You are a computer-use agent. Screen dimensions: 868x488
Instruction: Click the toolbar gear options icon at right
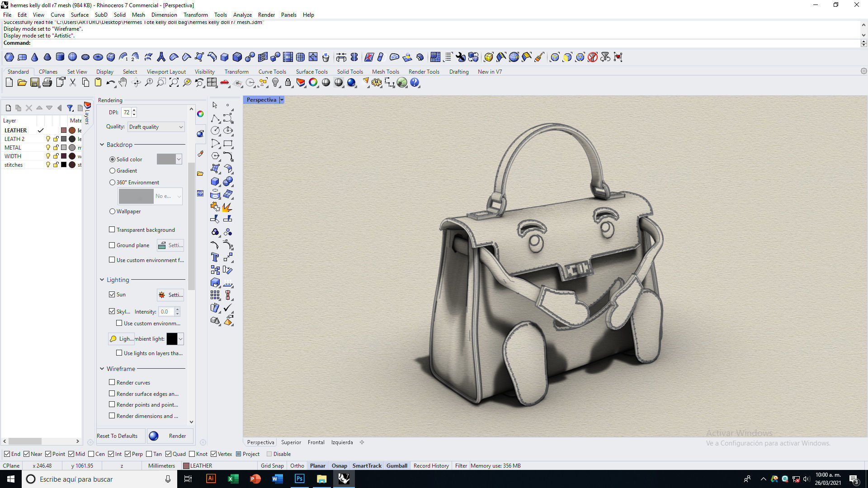[863, 71]
